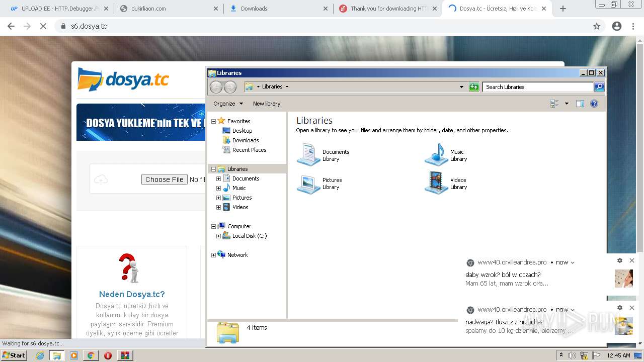Screen dimensions: 644x362
Task: Dismiss the second orvilleandrea notification
Action: pyautogui.click(x=632, y=308)
